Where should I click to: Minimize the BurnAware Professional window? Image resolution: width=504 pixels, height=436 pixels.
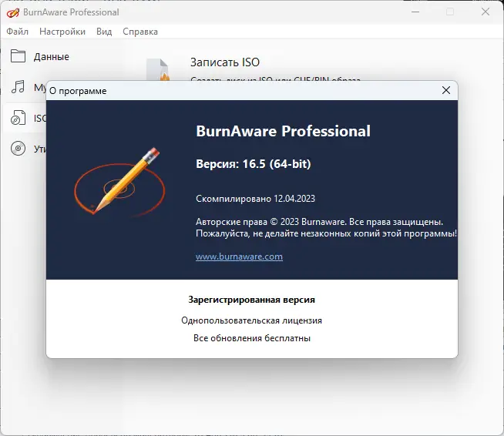coord(415,12)
